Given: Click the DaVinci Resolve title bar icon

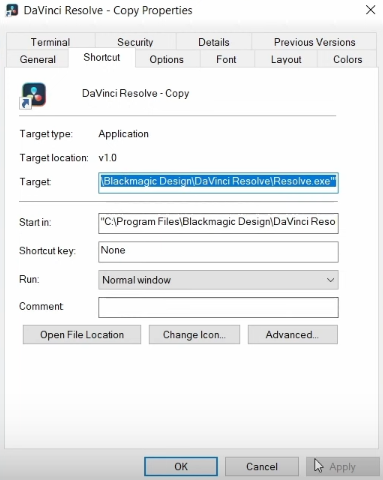Looking at the screenshot, I should click(12, 10).
